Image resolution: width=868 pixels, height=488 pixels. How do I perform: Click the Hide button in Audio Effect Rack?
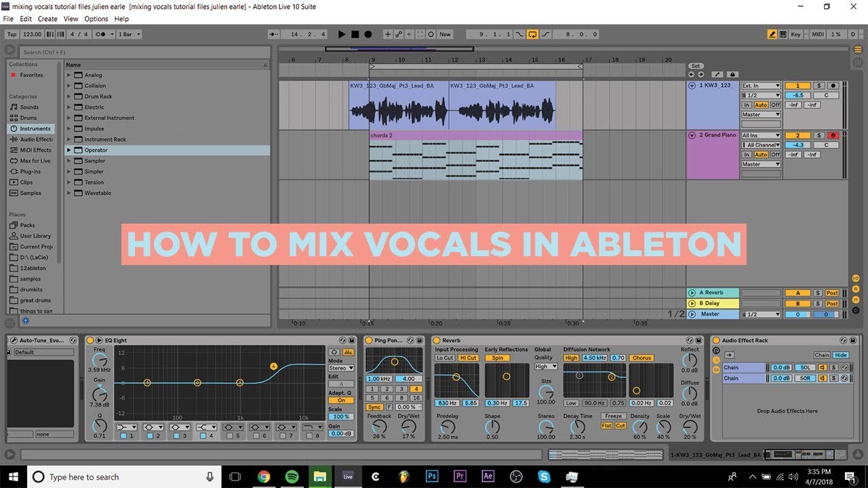click(841, 355)
